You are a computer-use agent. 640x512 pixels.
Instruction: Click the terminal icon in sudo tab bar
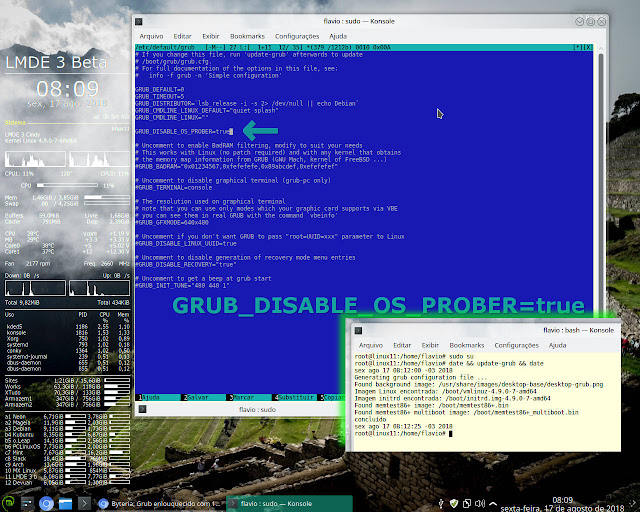[142, 409]
